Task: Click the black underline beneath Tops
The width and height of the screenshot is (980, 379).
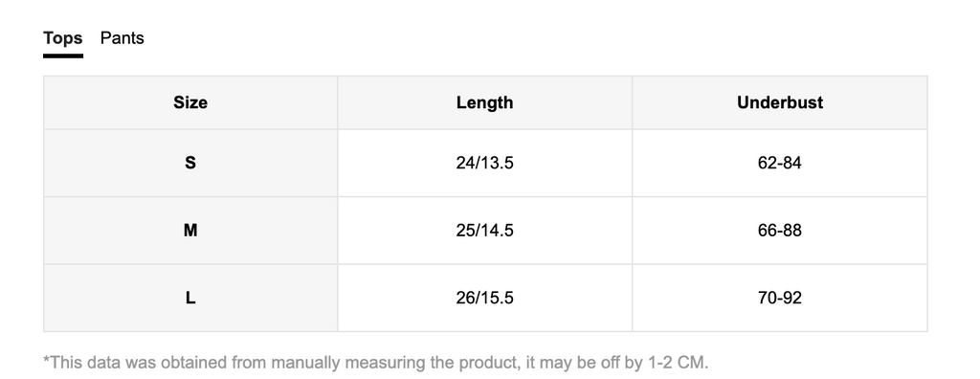Action: pyautogui.click(x=62, y=56)
